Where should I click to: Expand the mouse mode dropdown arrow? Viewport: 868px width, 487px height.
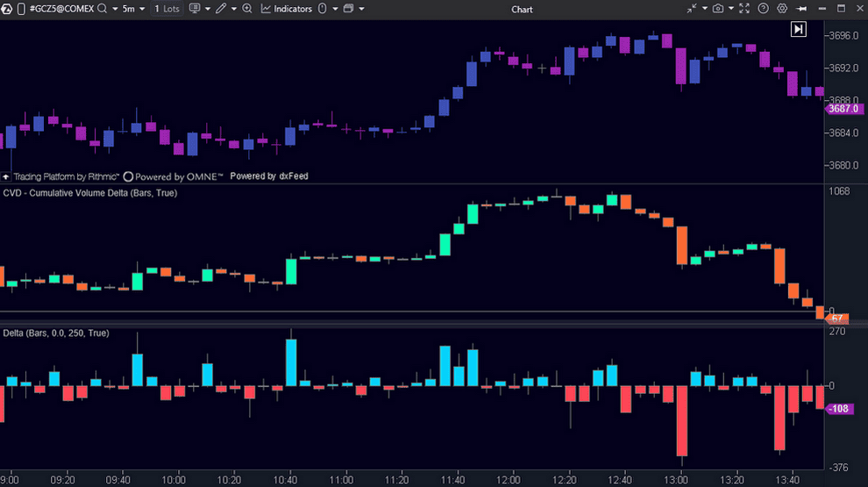(x=335, y=10)
